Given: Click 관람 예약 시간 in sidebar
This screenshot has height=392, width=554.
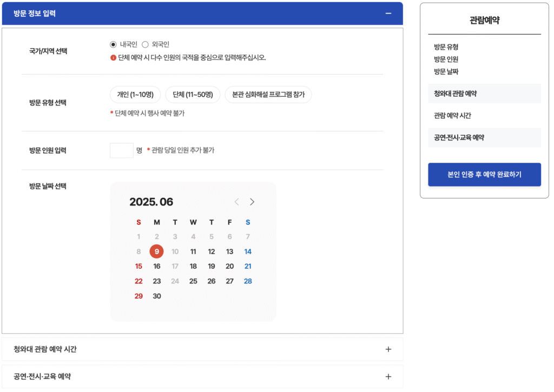Looking at the screenshot, I should click(452, 116).
